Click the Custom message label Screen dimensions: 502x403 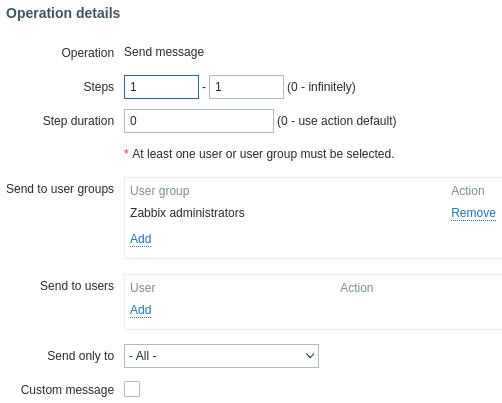pos(67,390)
